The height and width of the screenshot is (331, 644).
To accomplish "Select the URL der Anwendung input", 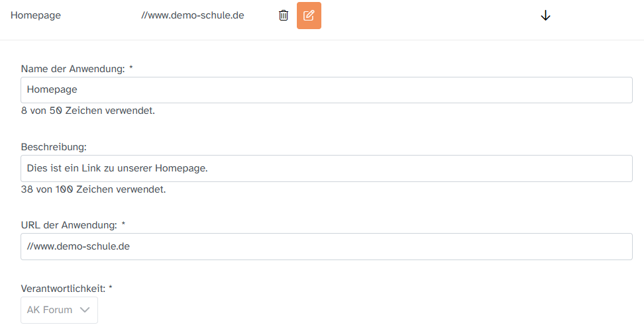I will 326,246.
